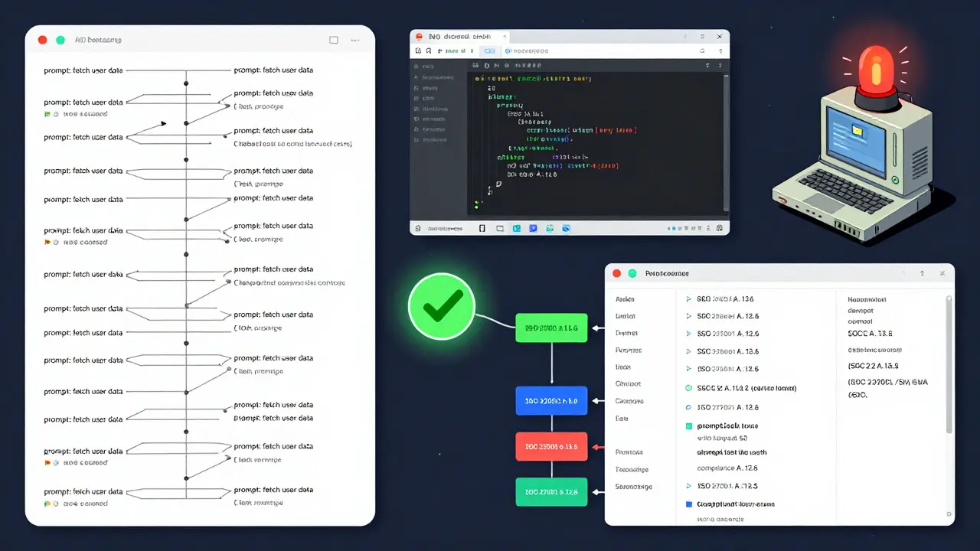The image size is (980, 551).
Task: Click the red ISO 27001 node in the flowchart
Action: (551, 446)
